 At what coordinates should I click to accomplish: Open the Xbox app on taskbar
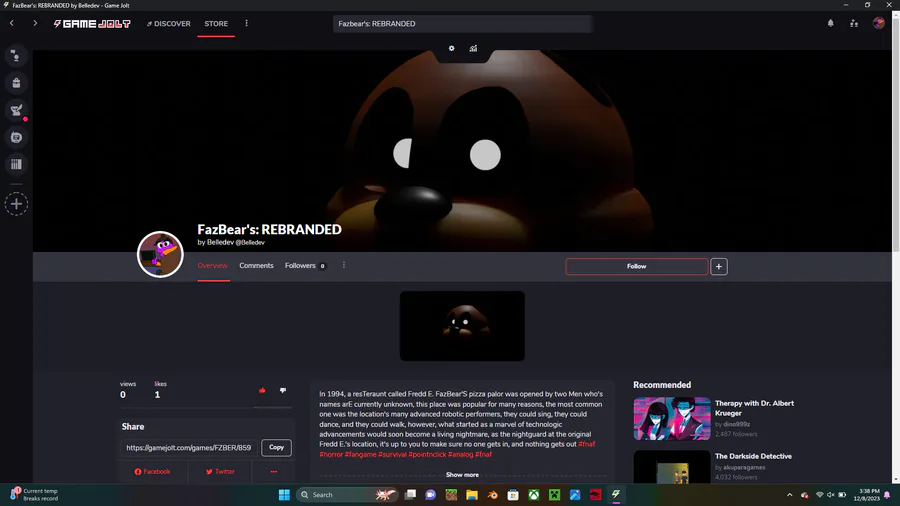(x=534, y=495)
